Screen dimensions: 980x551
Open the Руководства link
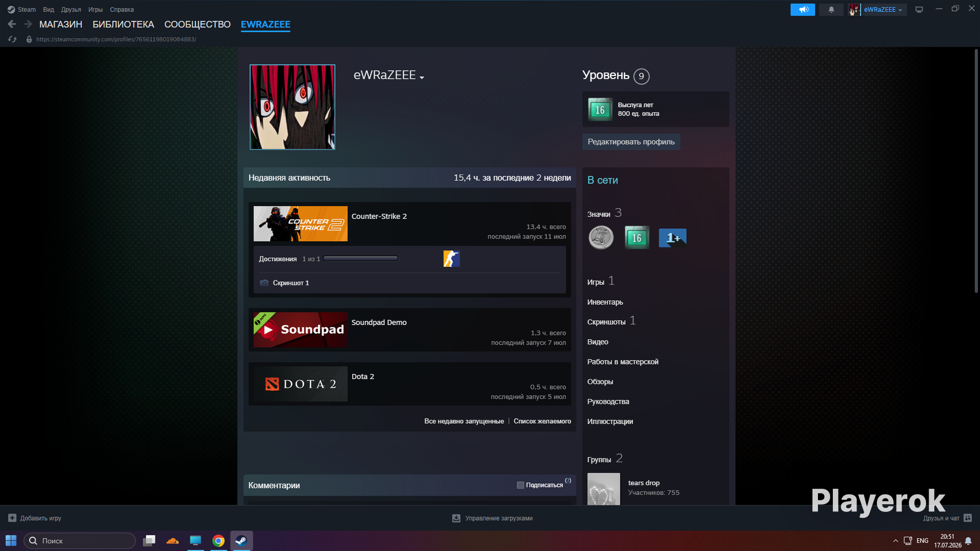(x=609, y=401)
